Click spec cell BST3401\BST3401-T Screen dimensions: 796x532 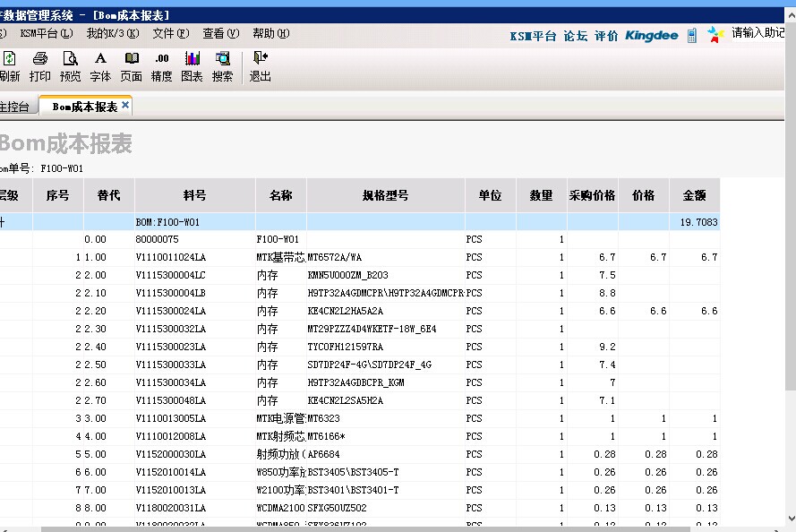point(386,490)
